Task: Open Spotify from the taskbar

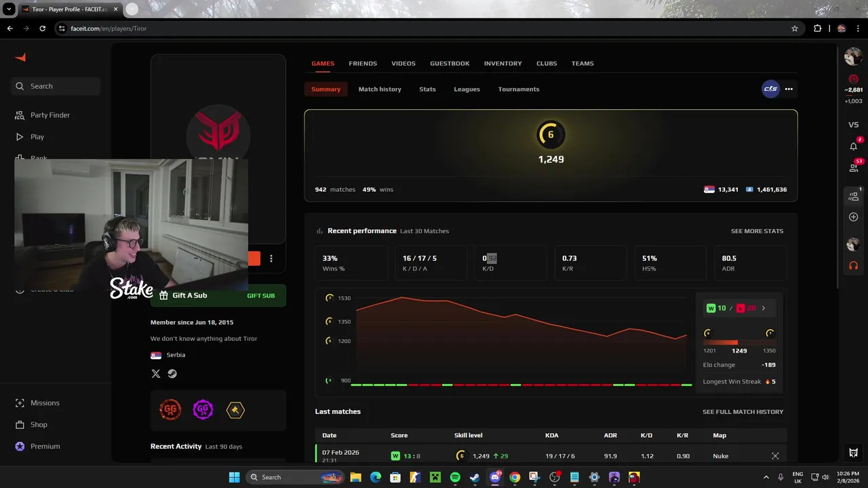Action: tap(455, 477)
